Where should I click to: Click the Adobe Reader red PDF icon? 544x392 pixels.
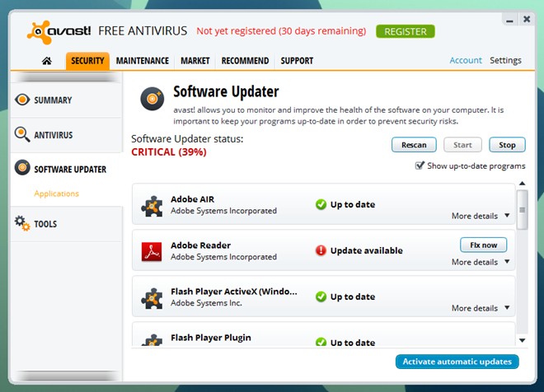click(x=152, y=252)
